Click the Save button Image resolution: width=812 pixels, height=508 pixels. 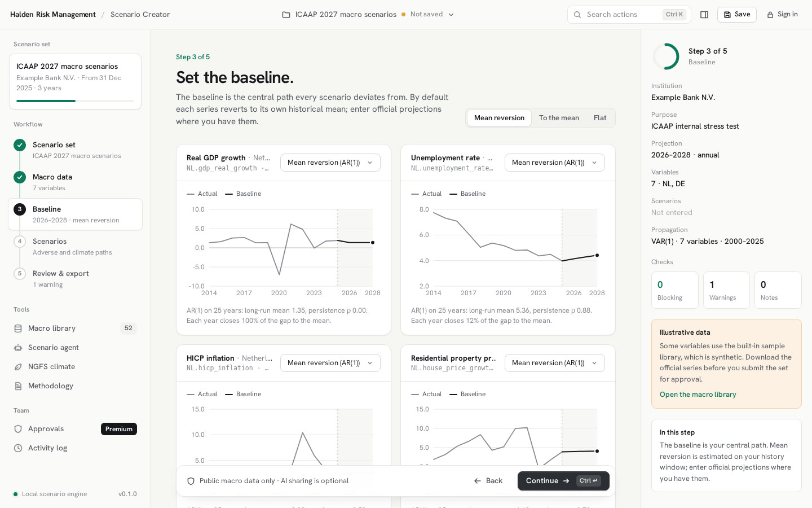pyautogui.click(x=737, y=15)
